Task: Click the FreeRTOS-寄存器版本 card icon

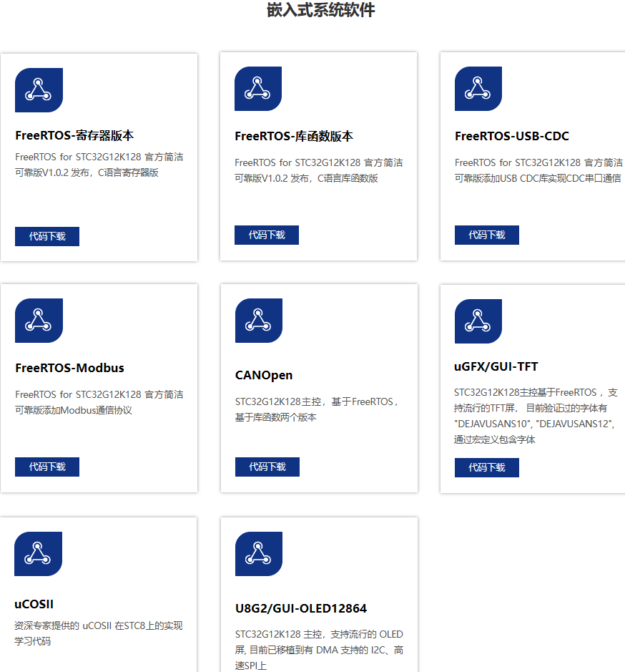Action: tap(39, 90)
